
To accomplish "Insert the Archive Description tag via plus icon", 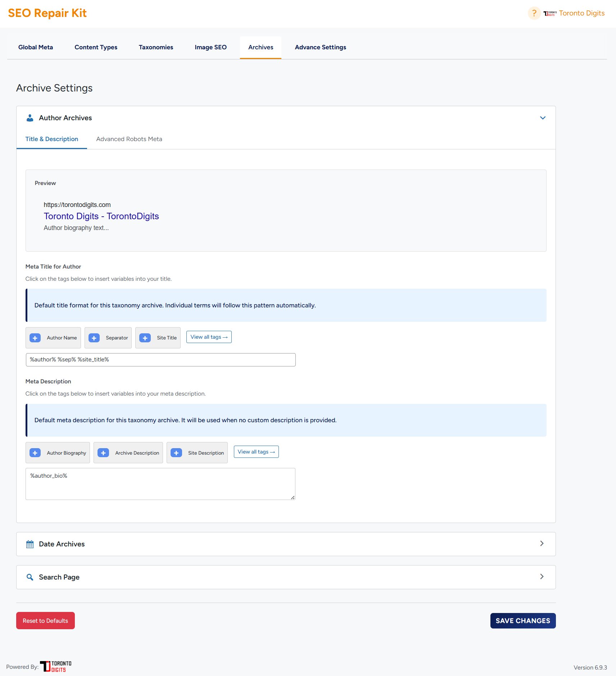I will [103, 453].
